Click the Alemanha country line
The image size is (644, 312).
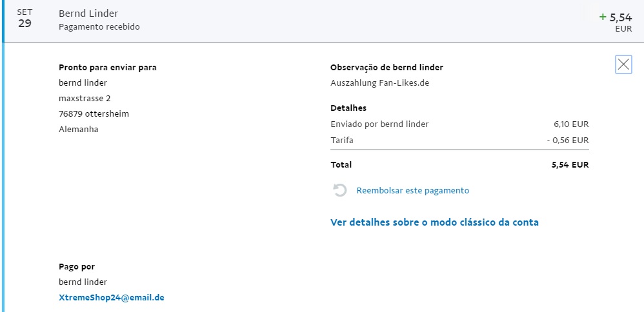click(x=78, y=129)
